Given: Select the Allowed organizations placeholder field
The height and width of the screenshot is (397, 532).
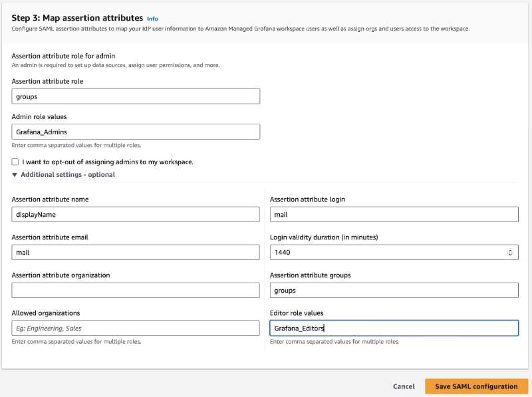Looking at the screenshot, I should pyautogui.click(x=136, y=328).
